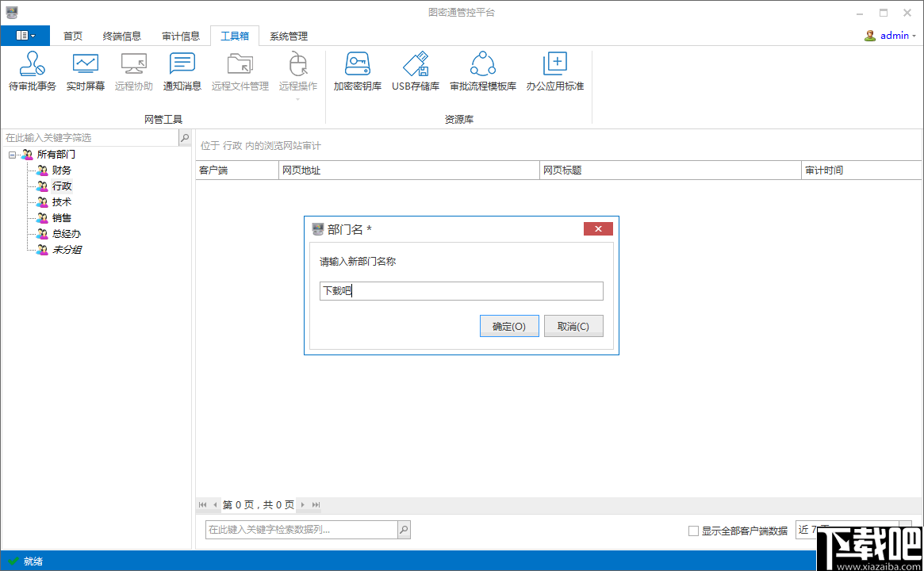Open the 通知消息 notification message tool
Screen dimensions: 924x571
pos(182,71)
